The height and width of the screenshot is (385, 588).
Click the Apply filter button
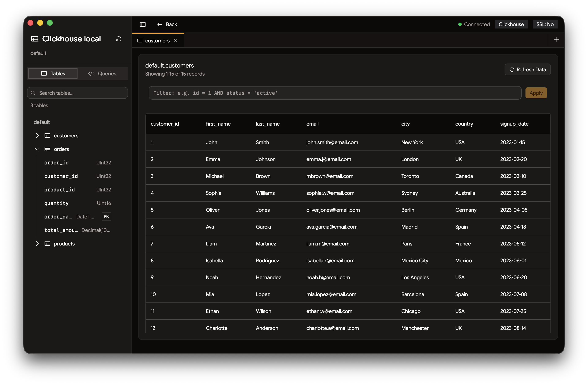tap(536, 93)
